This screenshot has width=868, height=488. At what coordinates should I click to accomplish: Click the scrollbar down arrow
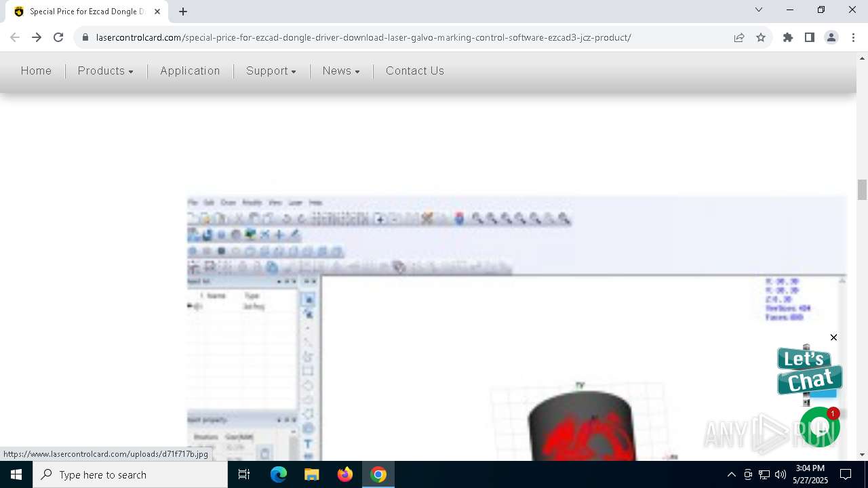pos(862,455)
